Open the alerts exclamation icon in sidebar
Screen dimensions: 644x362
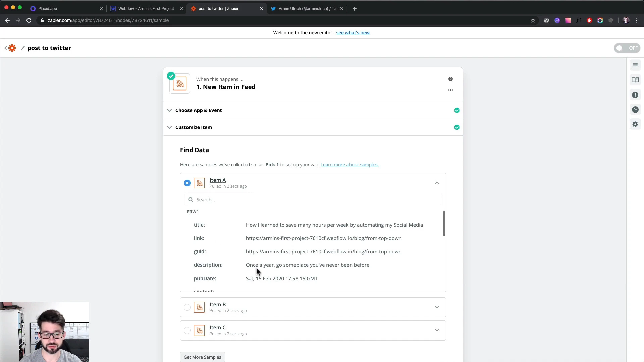[635, 95]
